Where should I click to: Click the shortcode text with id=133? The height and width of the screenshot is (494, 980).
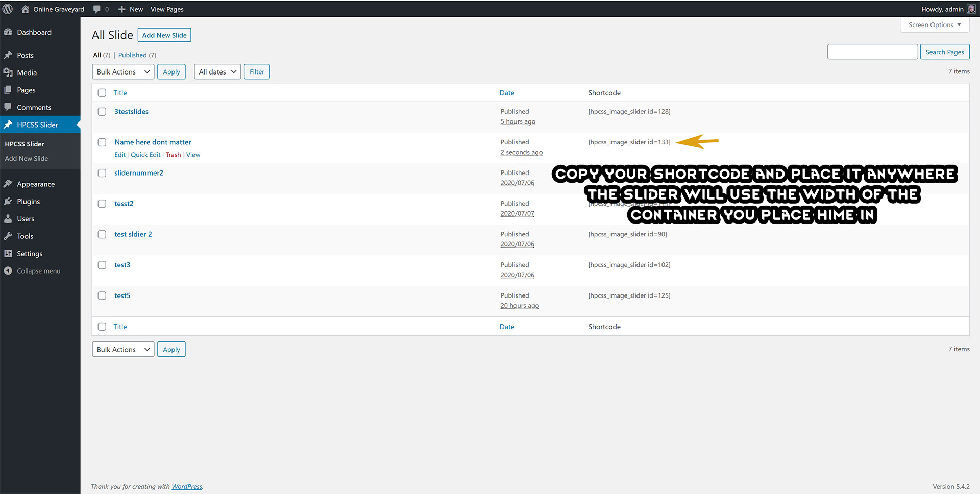(x=629, y=142)
